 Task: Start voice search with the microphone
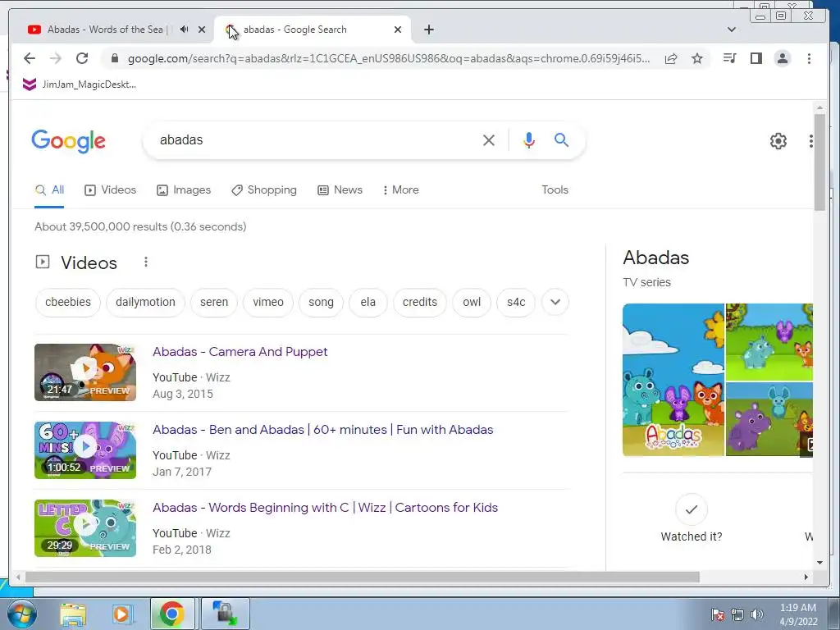click(529, 140)
